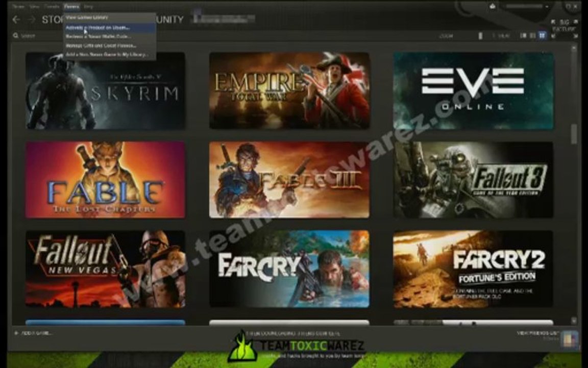
Task: Open the inbox notifications icon
Action: click(493, 6)
